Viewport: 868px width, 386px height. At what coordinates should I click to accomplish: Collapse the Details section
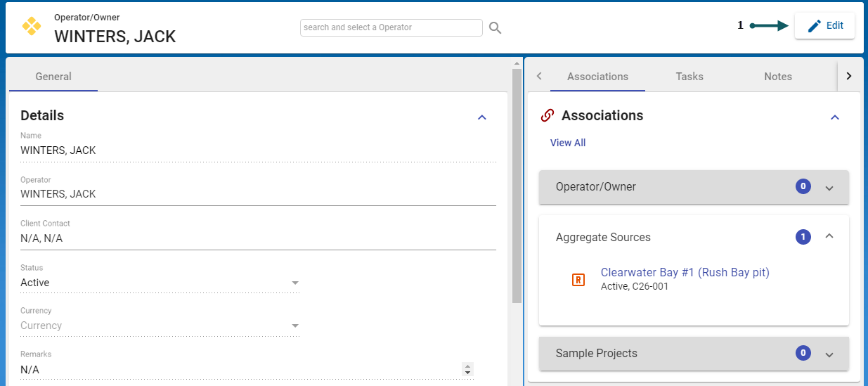coord(482,117)
